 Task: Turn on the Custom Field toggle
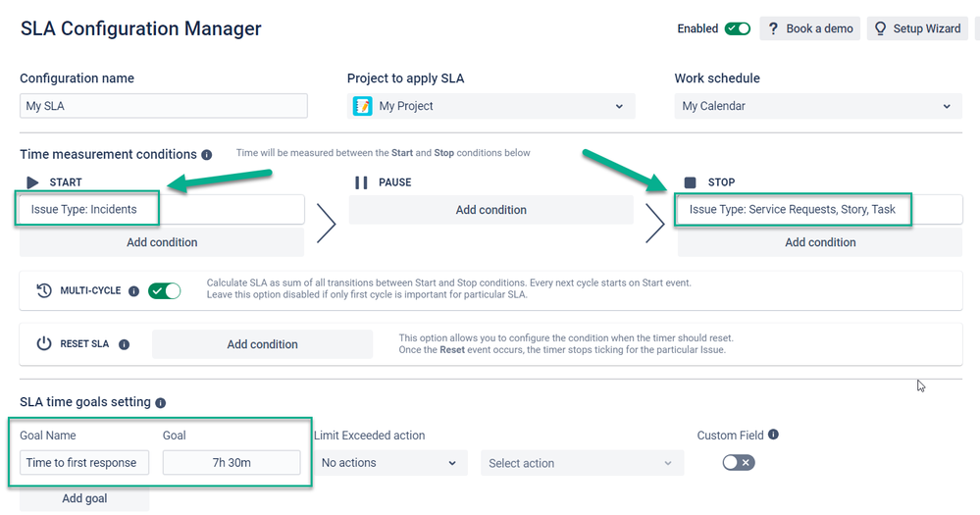pos(739,462)
